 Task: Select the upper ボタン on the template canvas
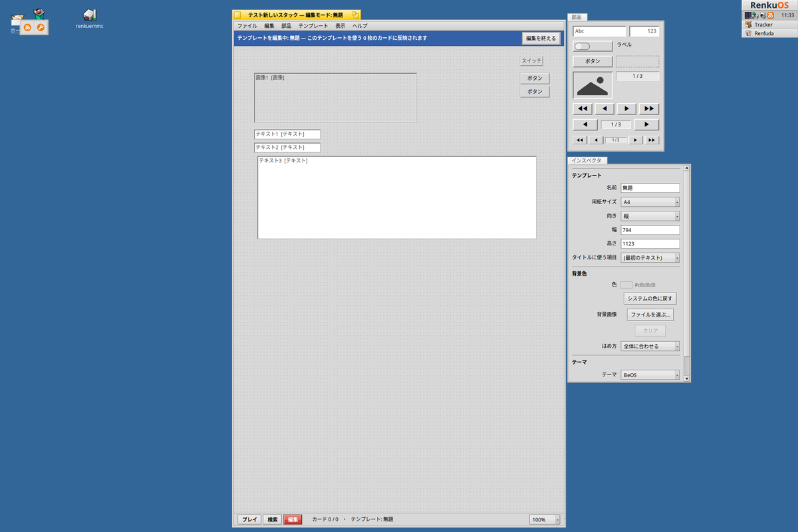pyautogui.click(x=535, y=78)
